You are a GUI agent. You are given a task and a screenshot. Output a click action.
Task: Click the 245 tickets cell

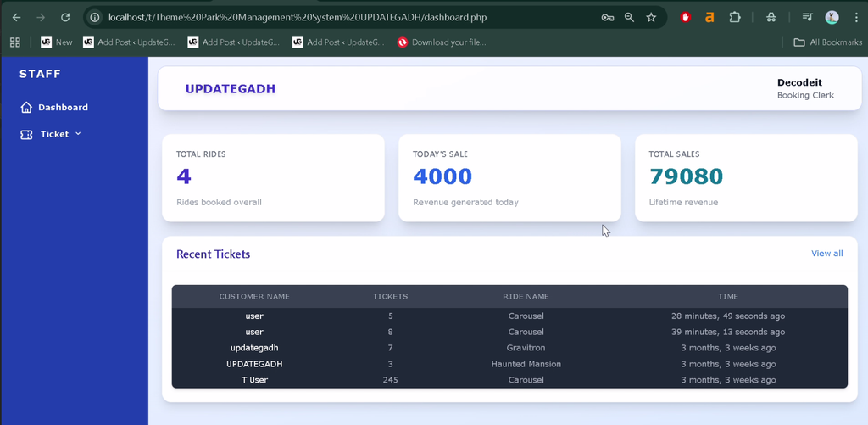pos(390,380)
